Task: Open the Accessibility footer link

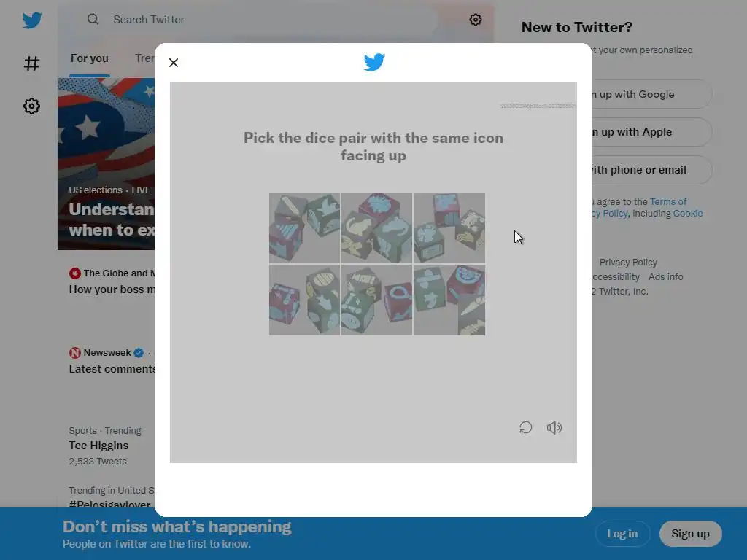Action: 616,276
